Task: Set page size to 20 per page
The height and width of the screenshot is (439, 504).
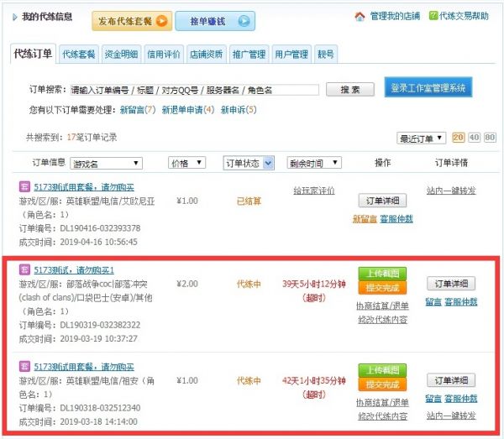Action: point(459,138)
